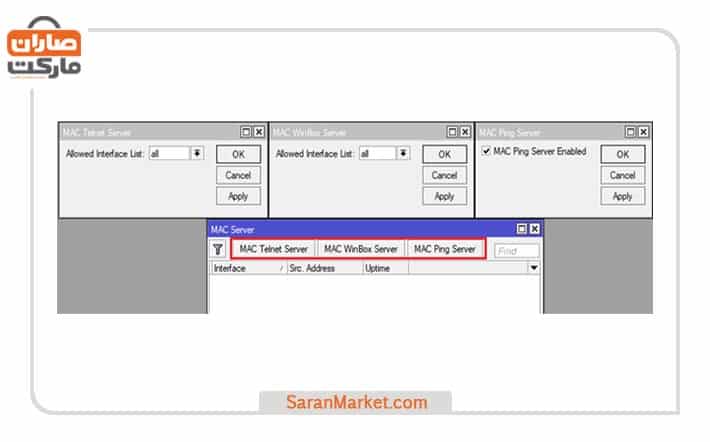The width and height of the screenshot is (710, 442).
Task: Open the MAC WinBox Server button in toolbar
Action: [x=361, y=249]
